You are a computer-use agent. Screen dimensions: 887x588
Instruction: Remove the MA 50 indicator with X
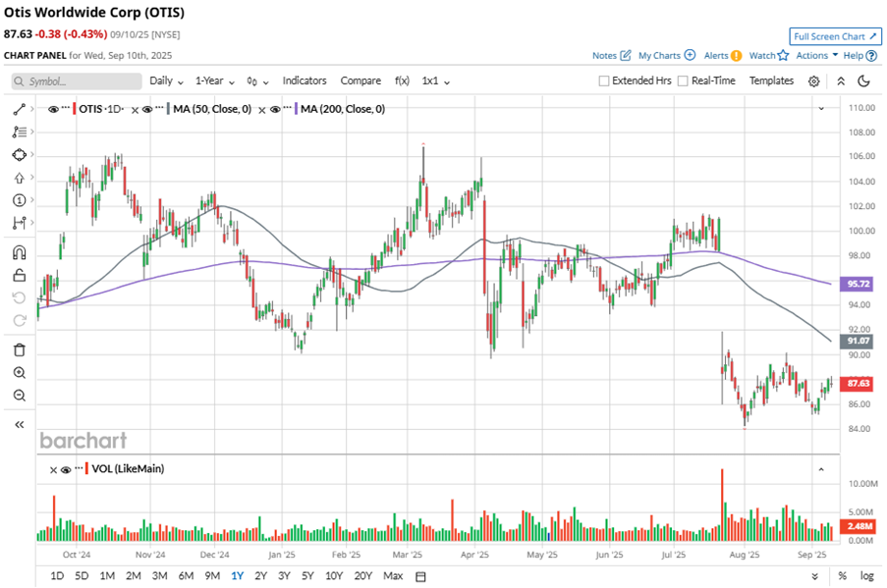click(135, 110)
